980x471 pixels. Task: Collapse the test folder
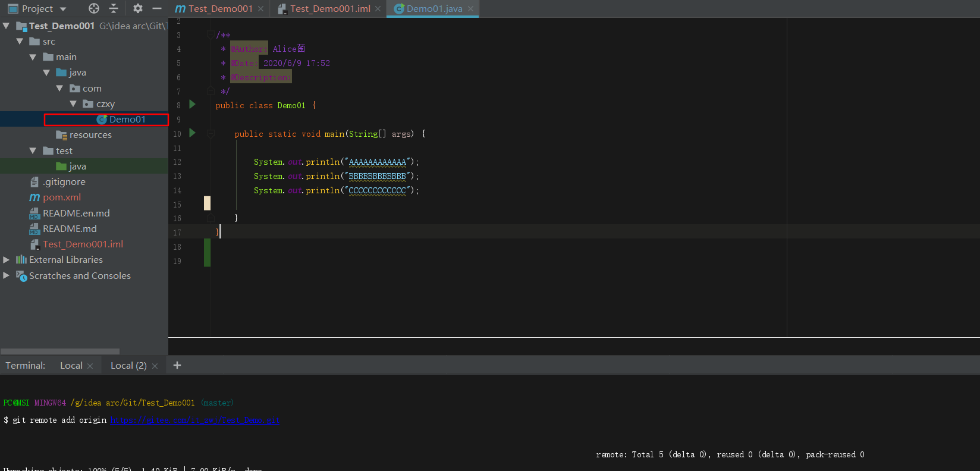click(33, 150)
